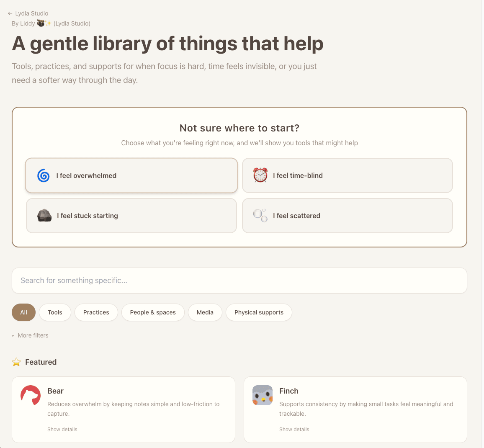Click the sloth emoji in the byline
Viewport: 484px width, 448px height.
(x=41, y=23)
